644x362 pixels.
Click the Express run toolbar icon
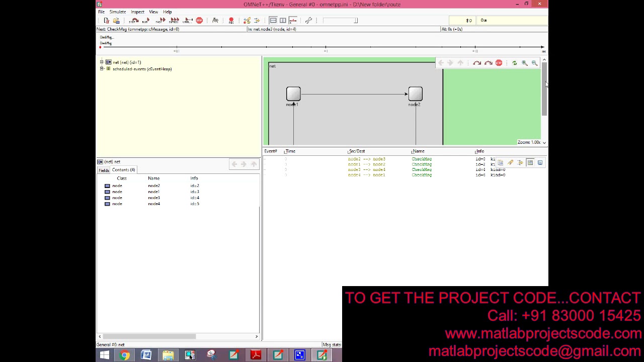174,21
